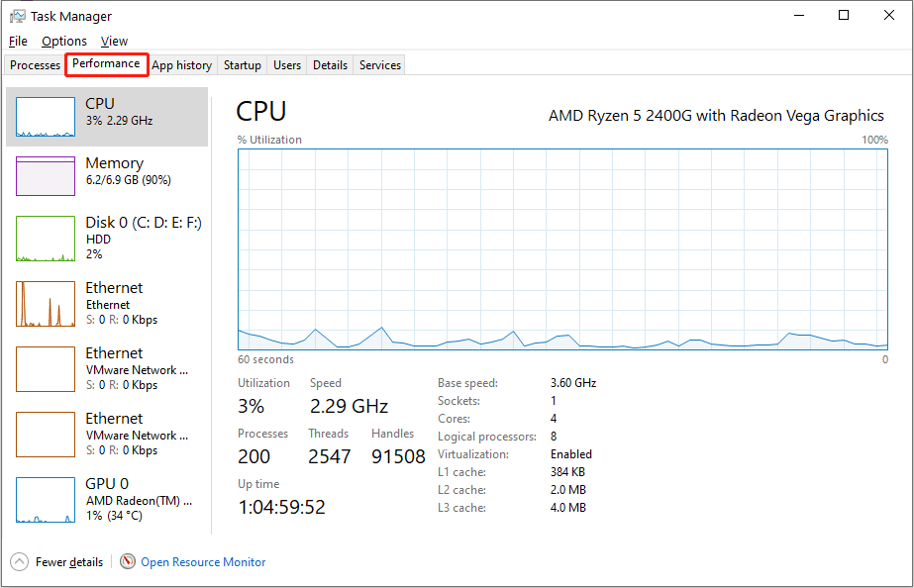Switch to the Startup tab
This screenshot has height=588, width=914.
(243, 65)
